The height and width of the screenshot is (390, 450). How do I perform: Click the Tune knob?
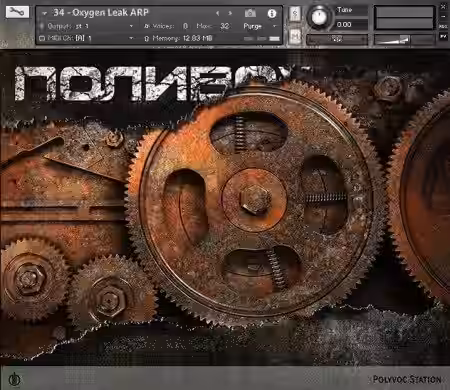319,17
